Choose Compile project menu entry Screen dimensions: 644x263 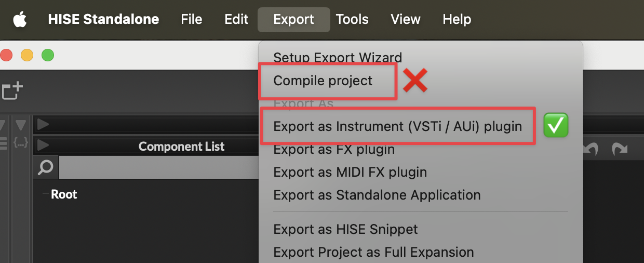click(x=323, y=81)
